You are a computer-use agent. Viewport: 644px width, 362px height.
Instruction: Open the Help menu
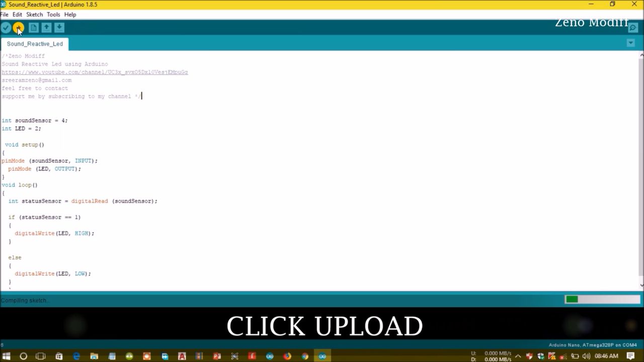70,15
